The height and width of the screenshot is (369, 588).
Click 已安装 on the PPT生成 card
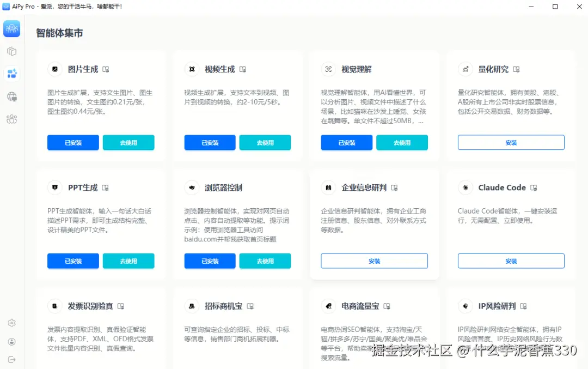[72, 261]
